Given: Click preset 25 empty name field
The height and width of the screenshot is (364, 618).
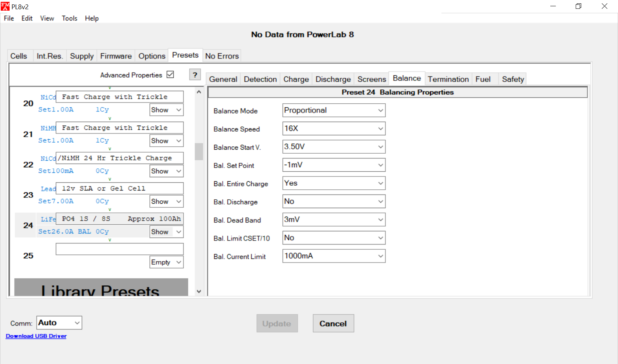Looking at the screenshot, I should pos(120,249).
